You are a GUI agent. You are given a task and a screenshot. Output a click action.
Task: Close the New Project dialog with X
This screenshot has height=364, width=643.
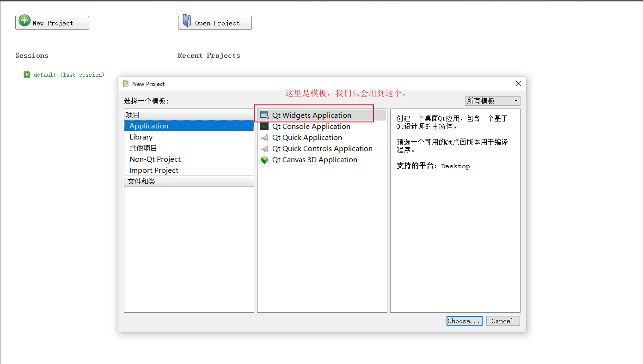tap(518, 84)
